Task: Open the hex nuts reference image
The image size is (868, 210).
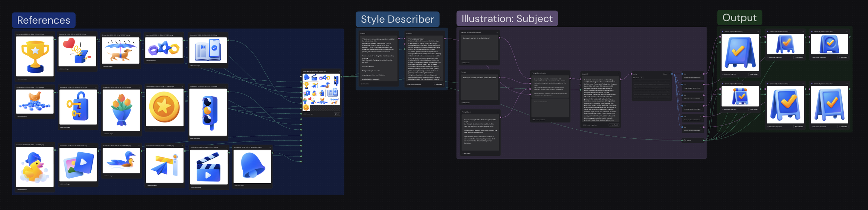Action: click(x=164, y=48)
